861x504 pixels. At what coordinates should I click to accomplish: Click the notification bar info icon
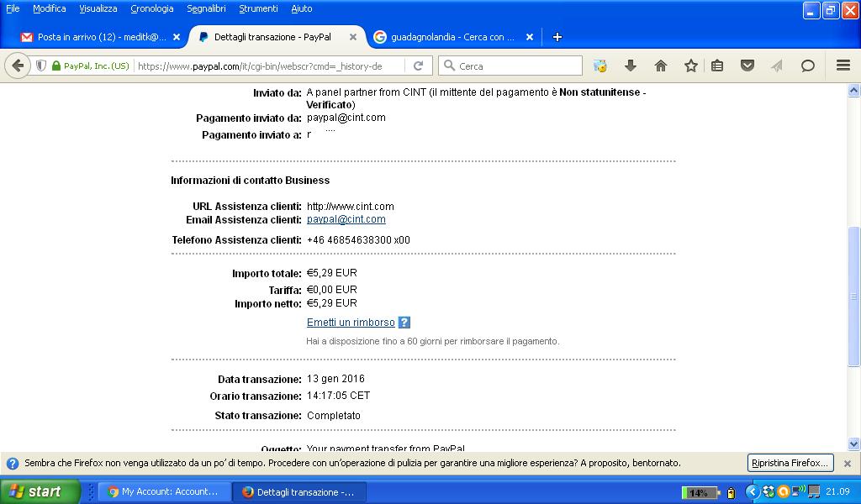(x=13, y=464)
